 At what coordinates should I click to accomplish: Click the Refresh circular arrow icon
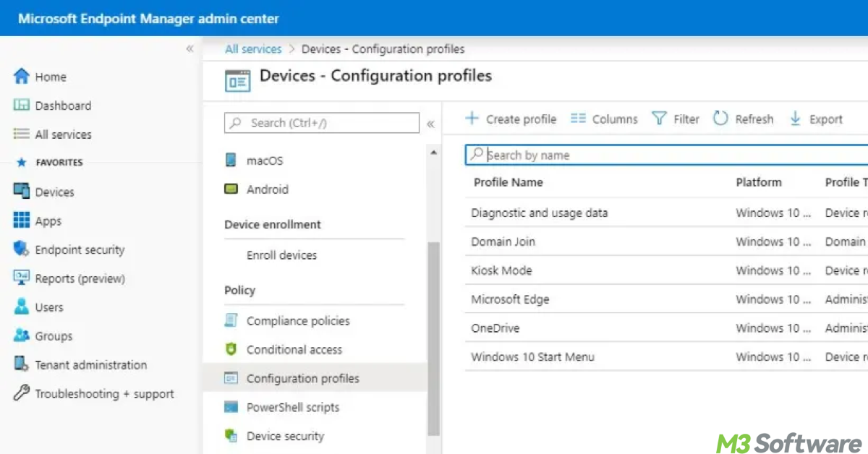pyautogui.click(x=720, y=118)
